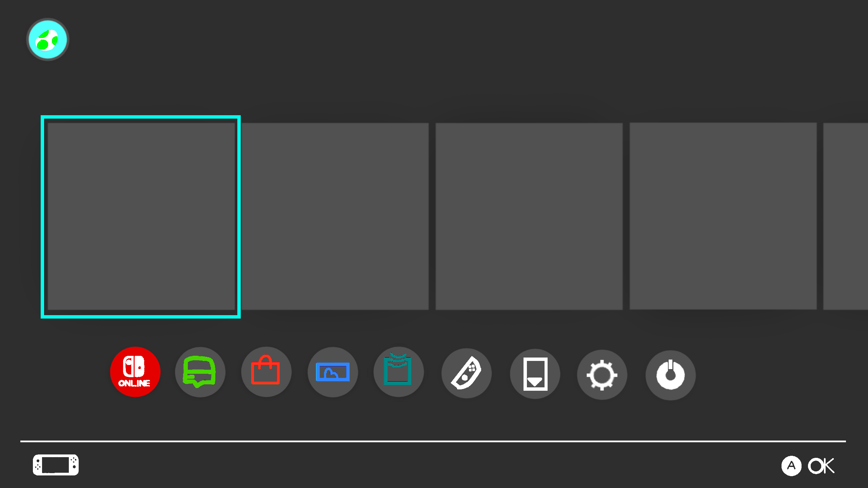Select the second game tile

(x=335, y=216)
